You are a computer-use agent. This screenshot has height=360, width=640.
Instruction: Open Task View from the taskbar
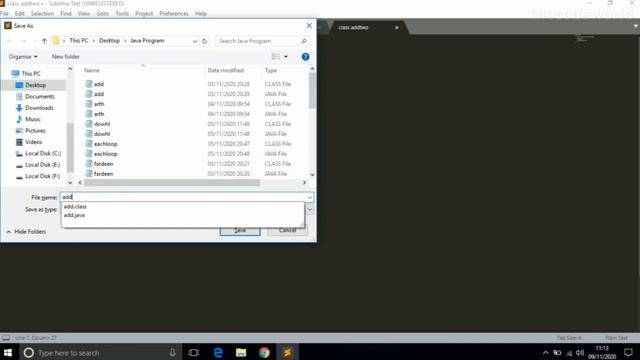tap(194, 352)
